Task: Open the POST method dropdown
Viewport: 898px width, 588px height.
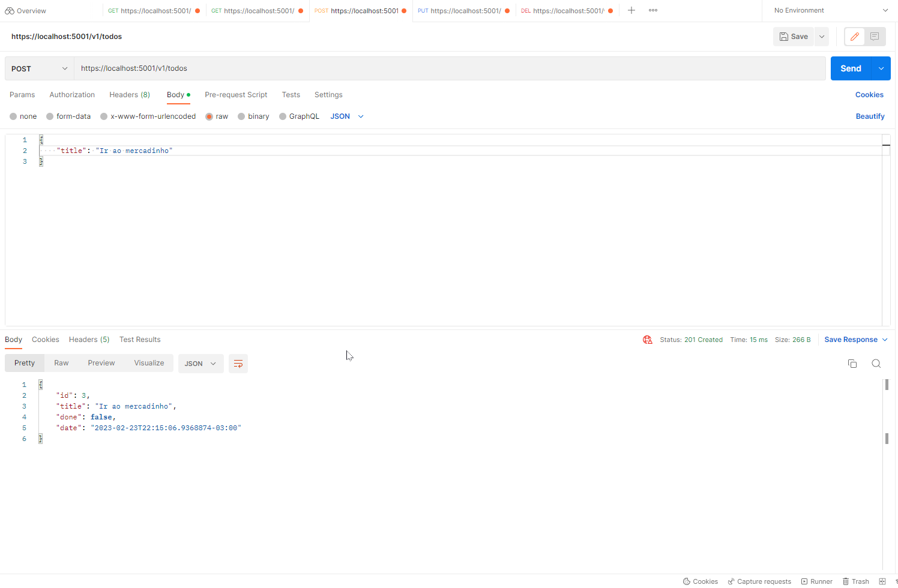Action: pos(40,68)
